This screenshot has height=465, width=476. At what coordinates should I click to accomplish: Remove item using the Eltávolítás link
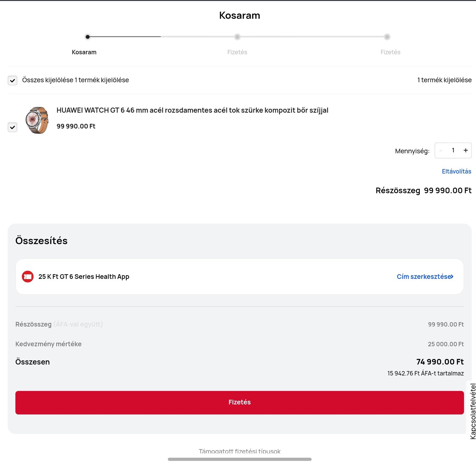pos(456,171)
